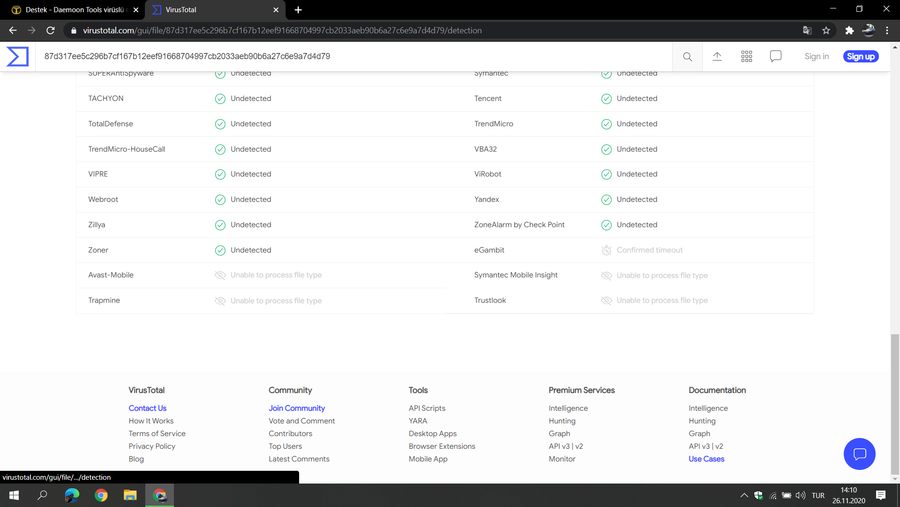Show hidden tray icons chevron
Viewport: 900px width, 507px height.
[744, 496]
